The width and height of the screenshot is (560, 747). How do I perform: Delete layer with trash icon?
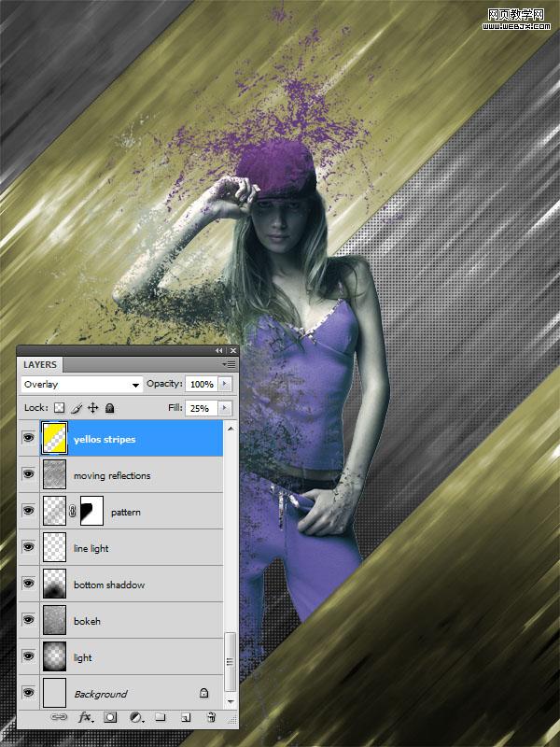[x=211, y=717]
